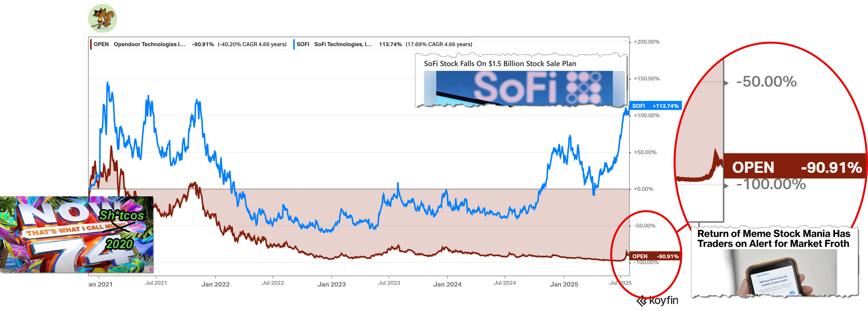Click the Opendoor phone photo
The image size is (868, 311).
point(779,273)
